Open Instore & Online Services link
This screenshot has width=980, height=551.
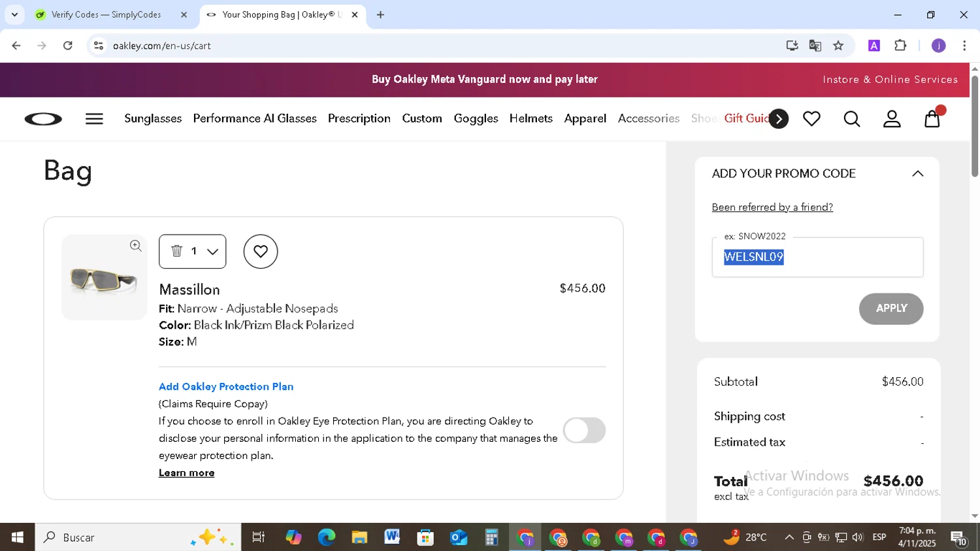coord(890,80)
